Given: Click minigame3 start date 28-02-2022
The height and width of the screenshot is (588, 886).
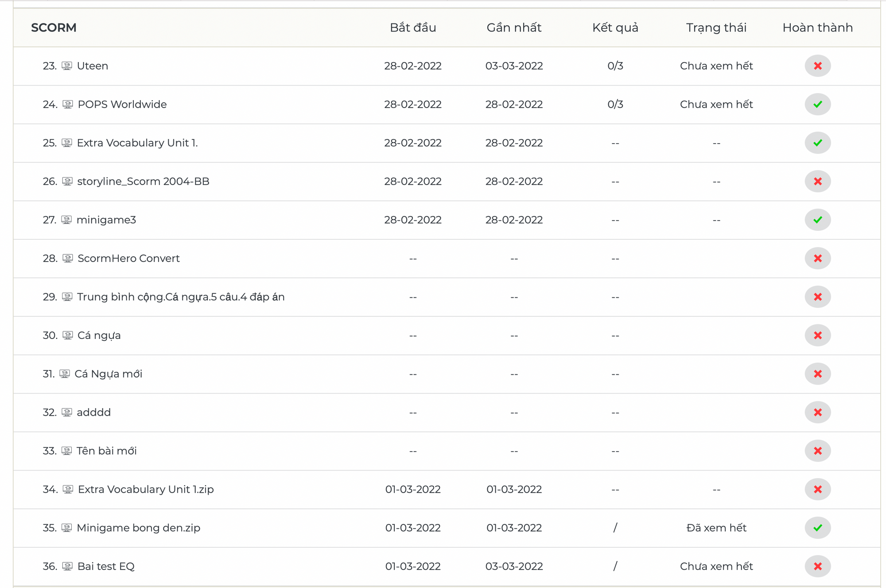Looking at the screenshot, I should click(413, 220).
